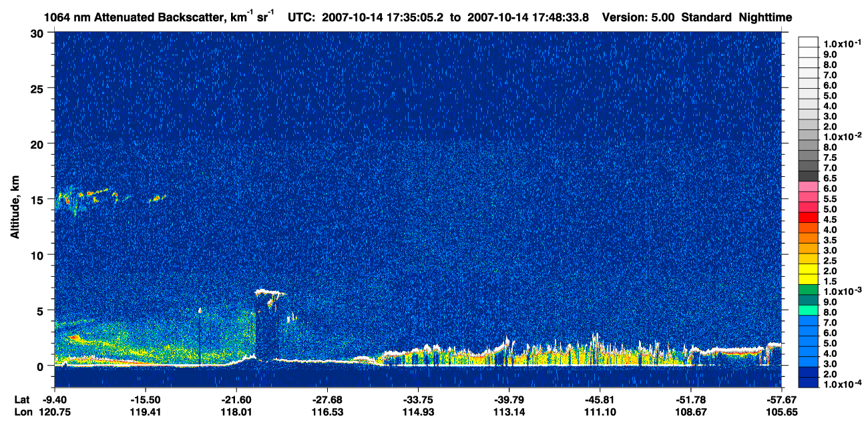868x445 pixels.
Task: Click longitude value '120.75'
Action: point(55,412)
